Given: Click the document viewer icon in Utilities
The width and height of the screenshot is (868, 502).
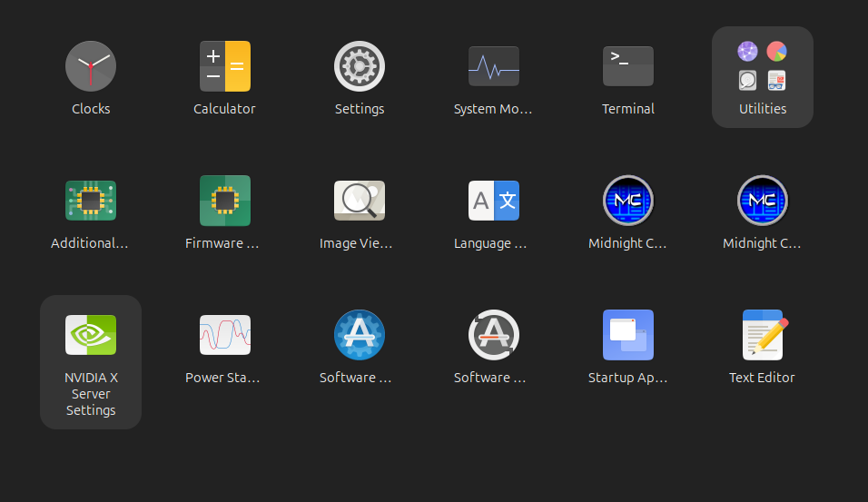Looking at the screenshot, I should pos(776,81).
